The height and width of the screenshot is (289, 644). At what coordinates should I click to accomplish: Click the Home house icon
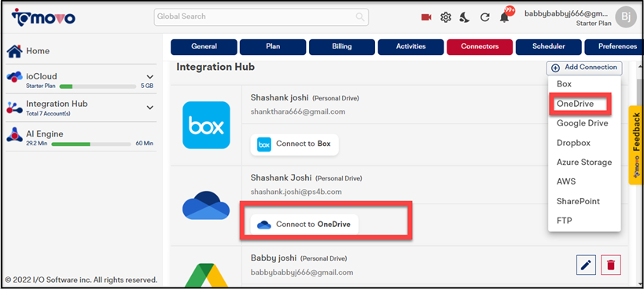[14, 51]
